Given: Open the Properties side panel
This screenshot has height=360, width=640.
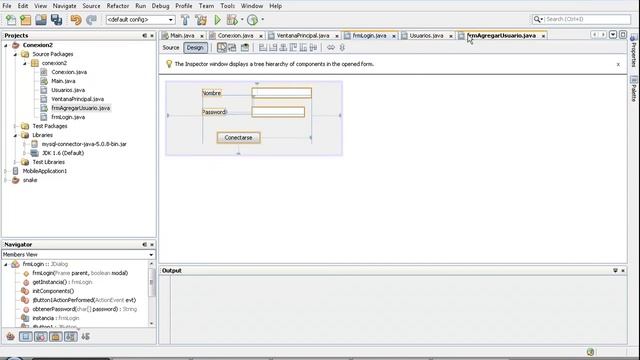Looking at the screenshot, I should 633,51.
